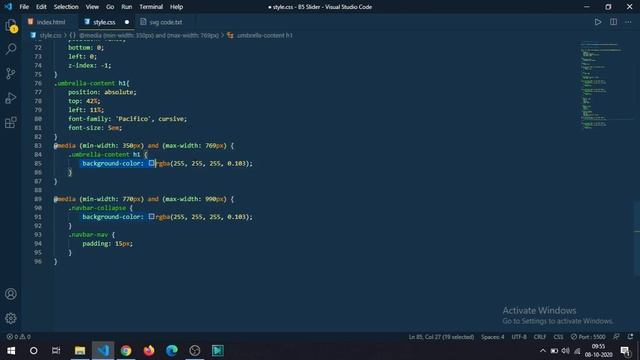Open the green media app on taskbar

pos(218,351)
